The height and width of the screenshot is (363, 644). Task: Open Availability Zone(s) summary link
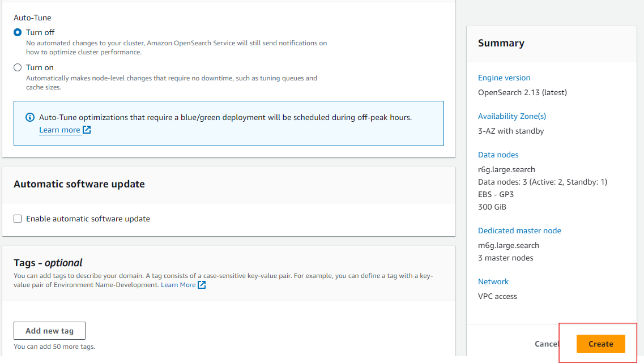click(x=511, y=116)
